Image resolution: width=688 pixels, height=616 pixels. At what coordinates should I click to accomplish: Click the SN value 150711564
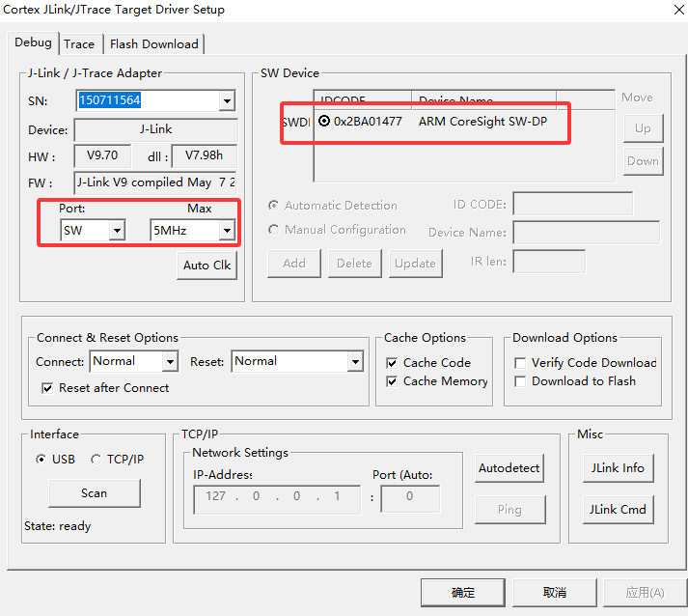110,100
